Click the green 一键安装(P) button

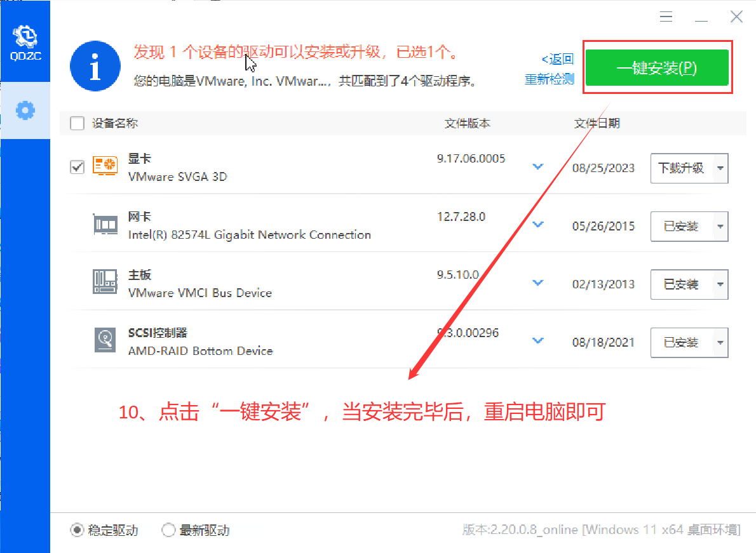pos(657,68)
